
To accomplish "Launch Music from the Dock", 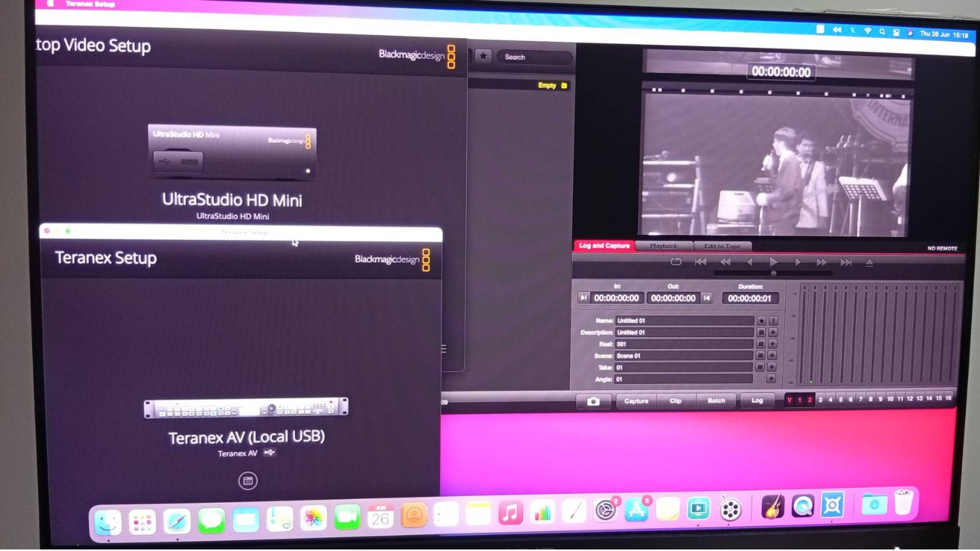I will click(x=510, y=513).
